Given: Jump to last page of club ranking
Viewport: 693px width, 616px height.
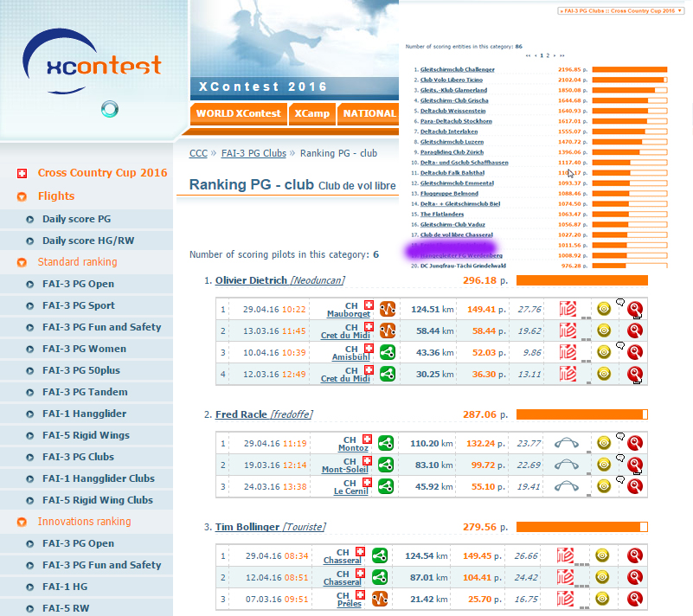Looking at the screenshot, I should pos(562,55).
